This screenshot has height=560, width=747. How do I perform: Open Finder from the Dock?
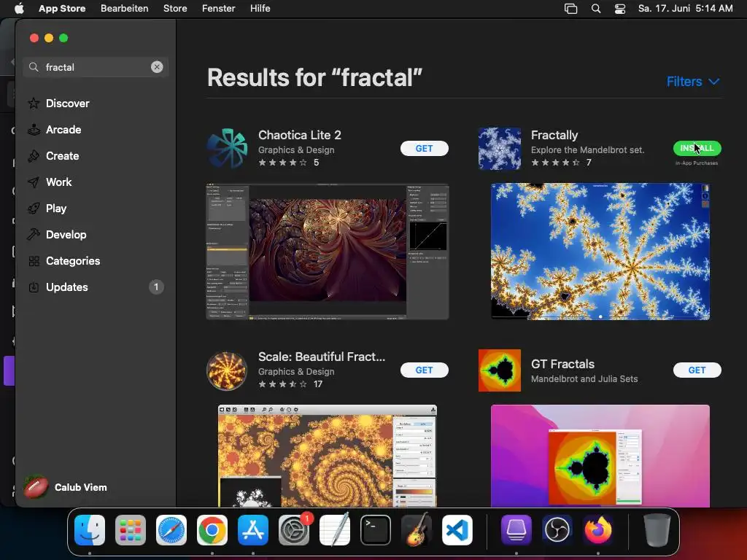click(x=90, y=530)
